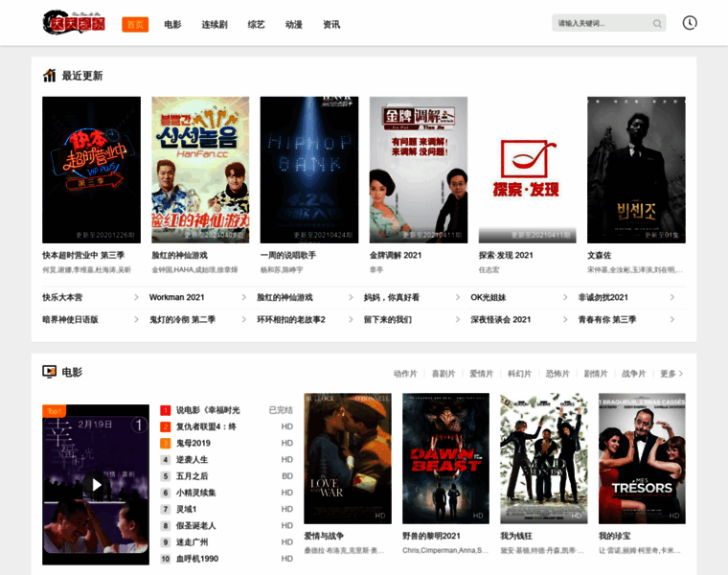The height and width of the screenshot is (575, 728).
Task: Open 探索·发现 2021 poster
Action: coord(528,170)
